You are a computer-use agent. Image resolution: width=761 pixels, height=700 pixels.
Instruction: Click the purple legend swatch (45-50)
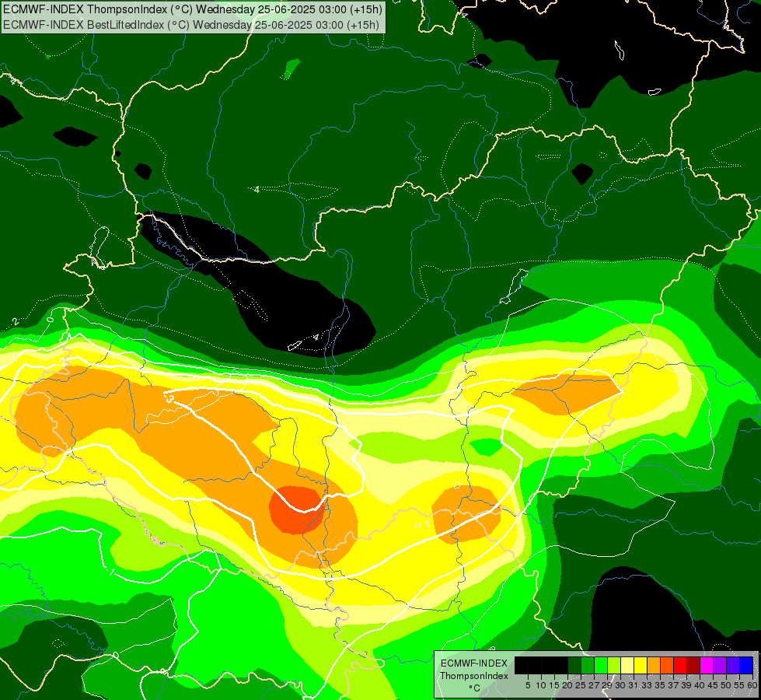click(720, 665)
